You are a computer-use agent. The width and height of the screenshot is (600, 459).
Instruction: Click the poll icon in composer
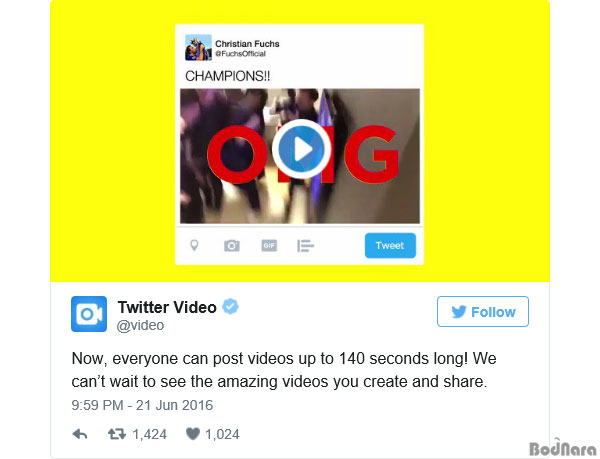pos(305,246)
